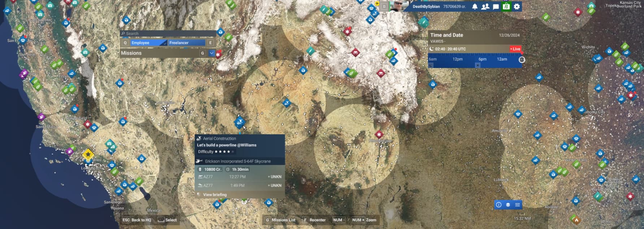Open the friends and group icon
The image size is (644, 229).
pos(485,7)
